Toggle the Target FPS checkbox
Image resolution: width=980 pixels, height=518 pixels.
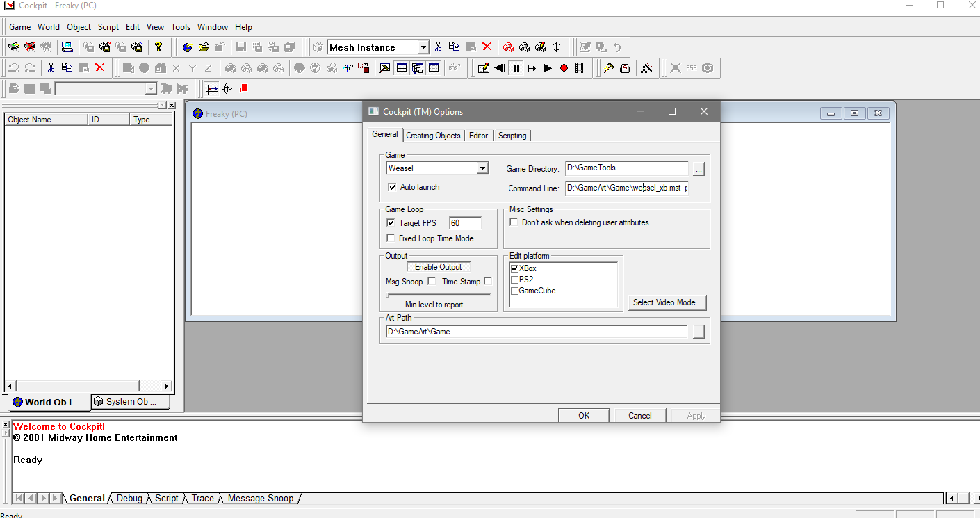pyautogui.click(x=391, y=223)
